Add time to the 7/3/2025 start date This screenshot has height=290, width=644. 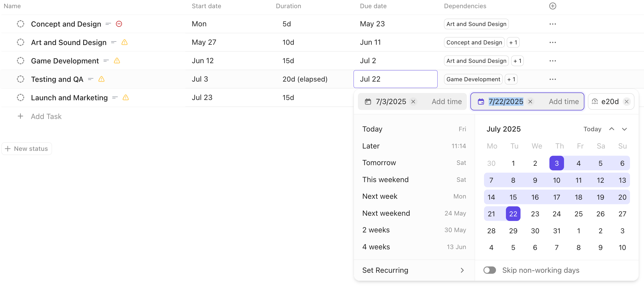(x=447, y=102)
